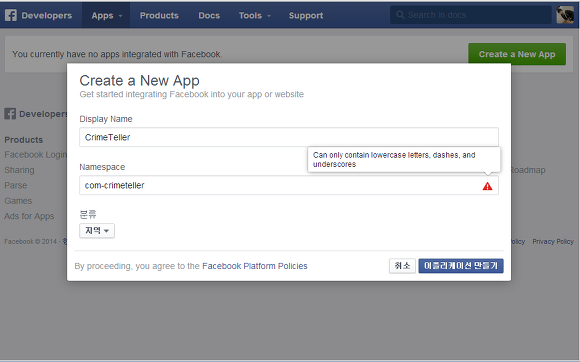Open the Games footer link
The width and height of the screenshot is (580, 362).
[x=18, y=201]
